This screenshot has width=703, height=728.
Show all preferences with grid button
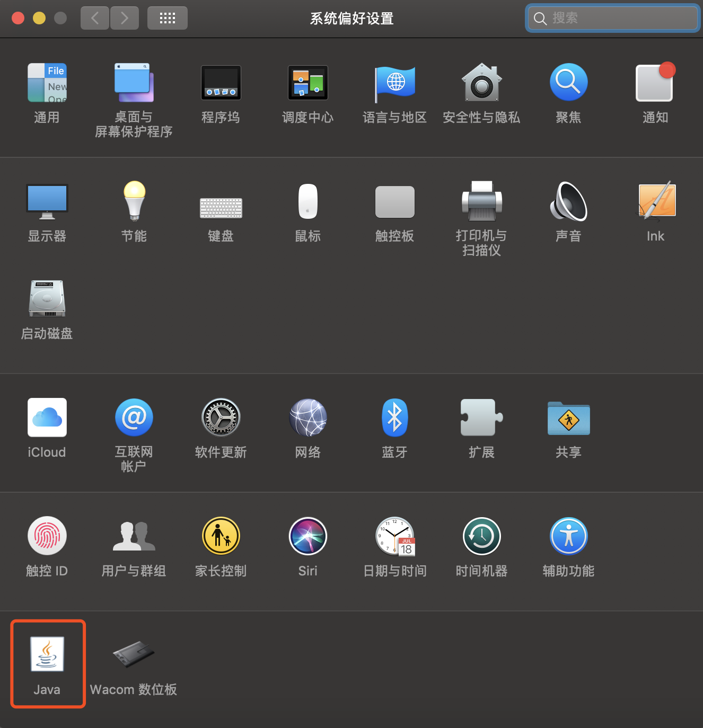(168, 19)
